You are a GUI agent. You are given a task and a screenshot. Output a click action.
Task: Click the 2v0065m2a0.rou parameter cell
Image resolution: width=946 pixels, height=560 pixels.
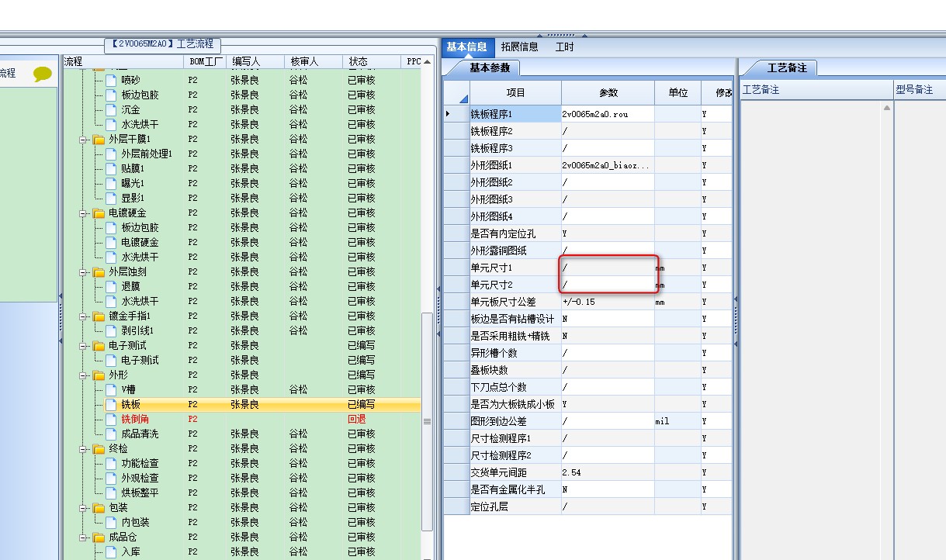[608, 114]
